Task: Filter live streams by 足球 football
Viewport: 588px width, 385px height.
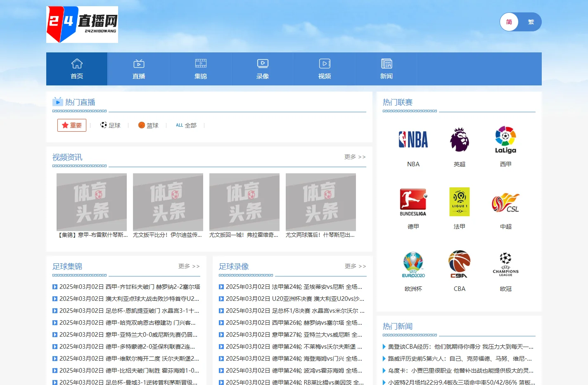Action: (110, 125)
